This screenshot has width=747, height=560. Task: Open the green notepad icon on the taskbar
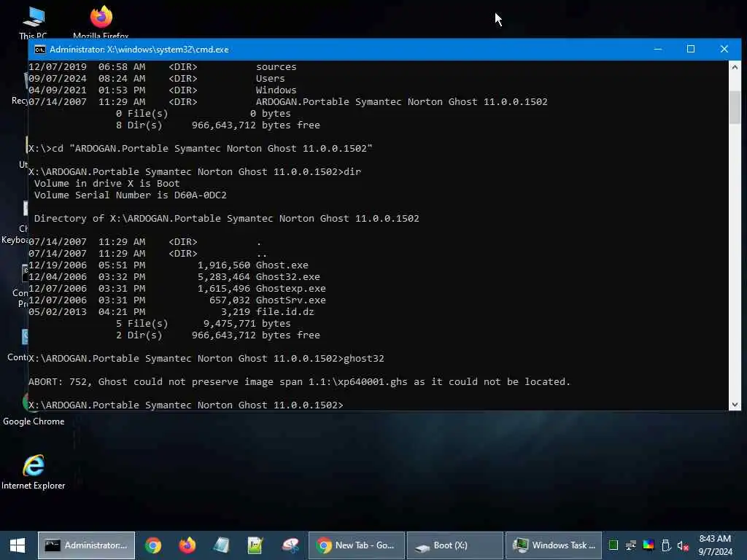pos(255,545)
